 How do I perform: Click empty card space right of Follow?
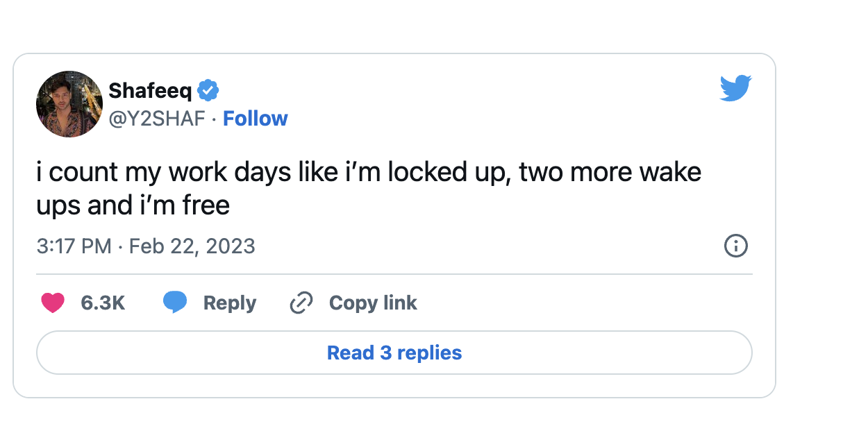coord(486,119)
